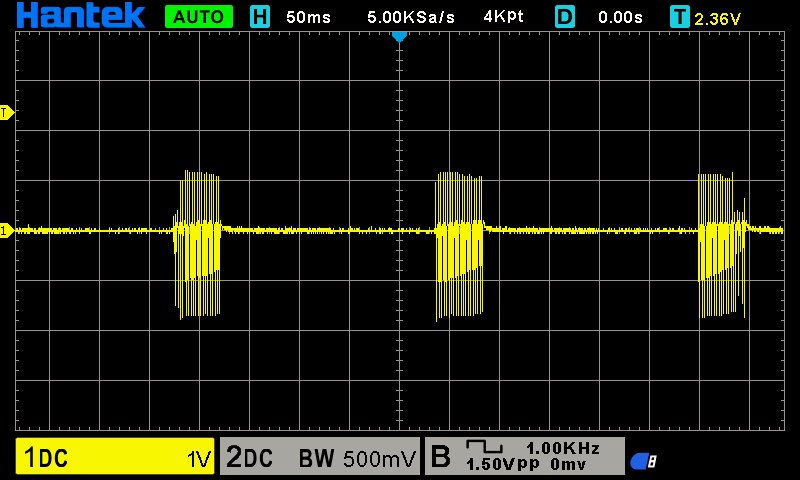Viewport: 800px width, 480px height.
Task: Click the 4Kpt memory depth readout
Action: click(504, 17)
